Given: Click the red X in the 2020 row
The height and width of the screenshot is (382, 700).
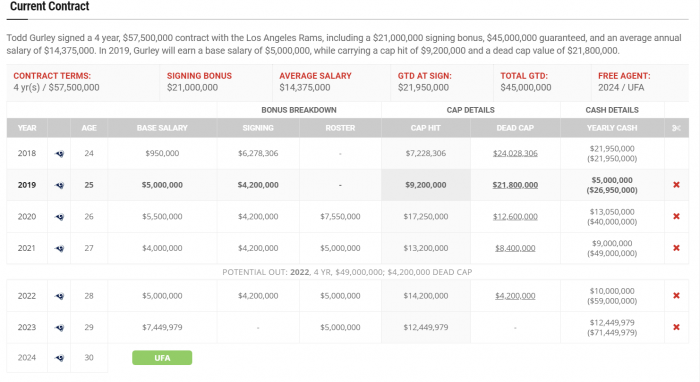Looking at the screenshot, I should pos(676,216).
